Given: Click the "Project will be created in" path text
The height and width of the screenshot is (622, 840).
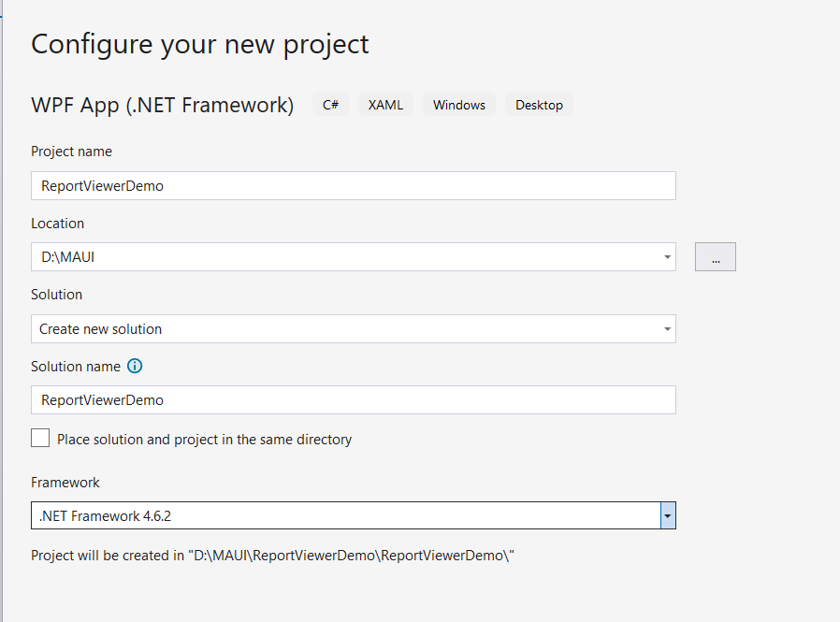Looking at the screenshot, I should (273, 556).
